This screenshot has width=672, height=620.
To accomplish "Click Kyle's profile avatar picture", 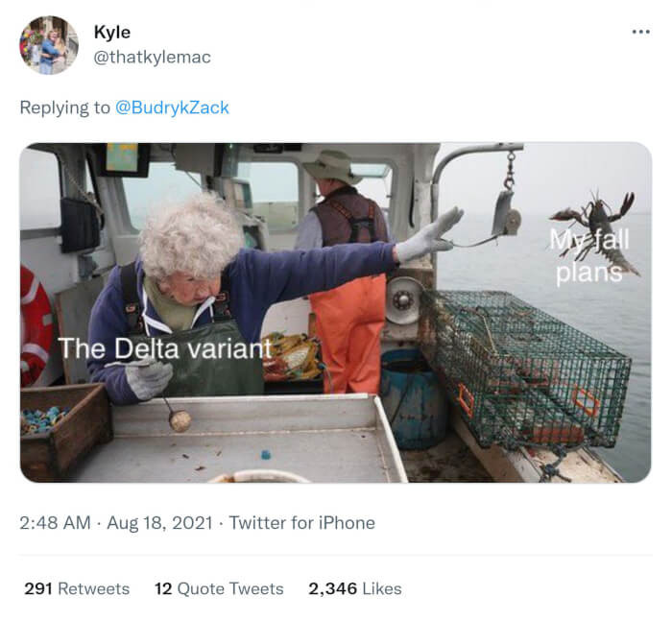I will pyautogui.click(x=49, y=45).
